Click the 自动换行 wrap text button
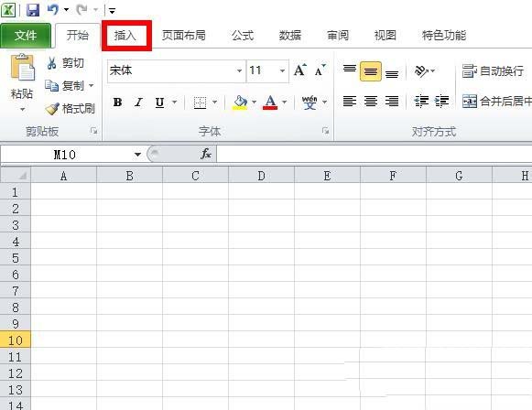 (x=493, y=71)
